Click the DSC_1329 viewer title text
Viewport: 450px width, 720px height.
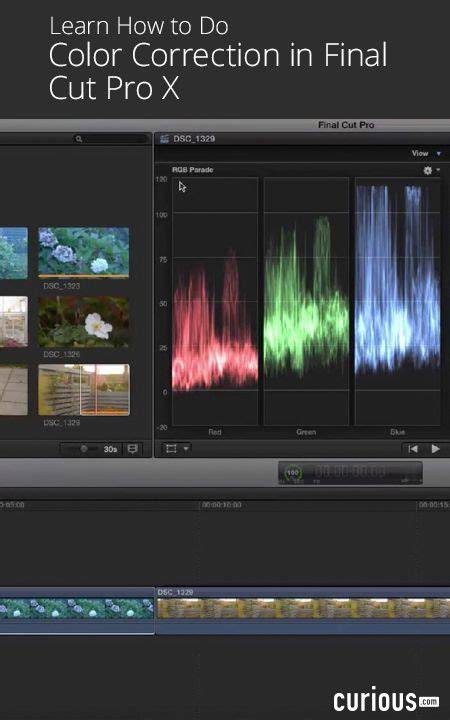[x=194, y=139]
